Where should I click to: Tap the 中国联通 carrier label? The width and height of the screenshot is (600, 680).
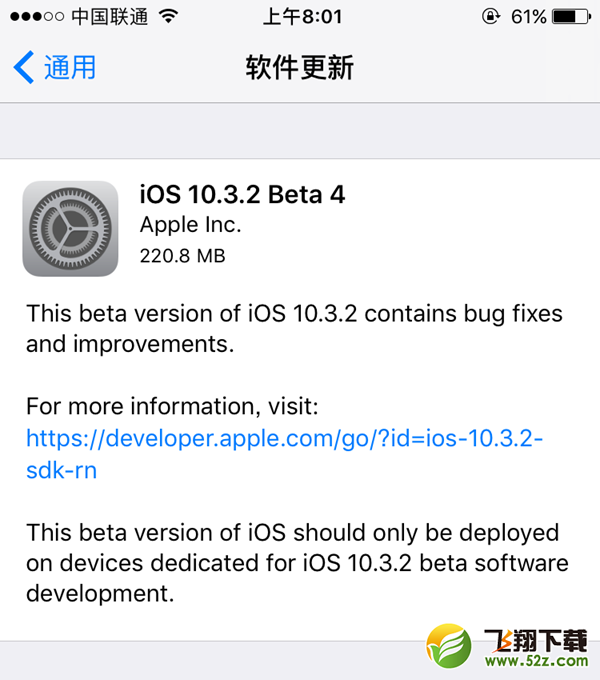[x=109, y=16]
